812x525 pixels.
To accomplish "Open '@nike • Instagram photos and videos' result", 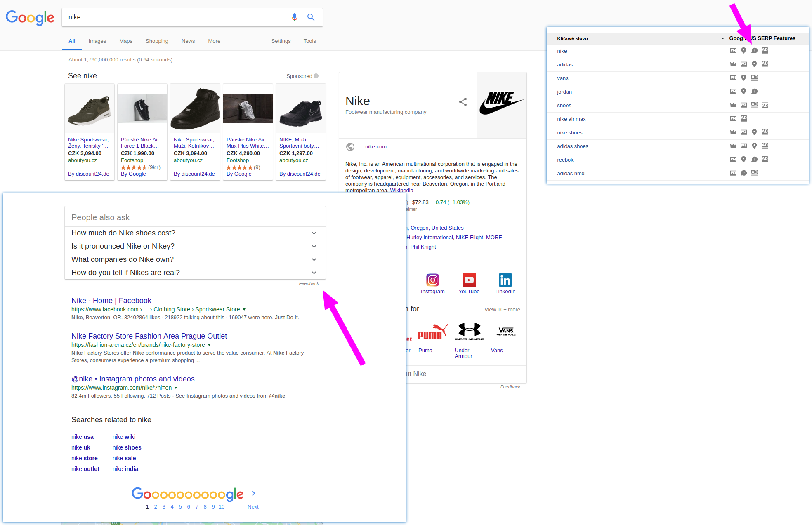I will pyautogui.click(x=133, y=379).
